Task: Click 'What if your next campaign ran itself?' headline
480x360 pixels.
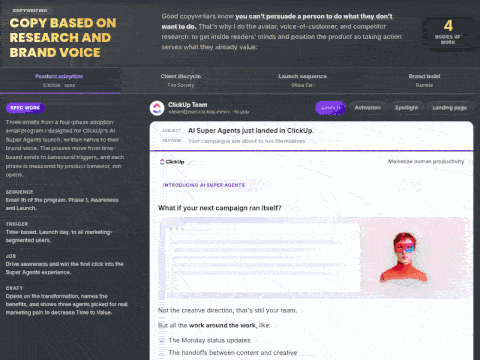Action: click(220, 208)
